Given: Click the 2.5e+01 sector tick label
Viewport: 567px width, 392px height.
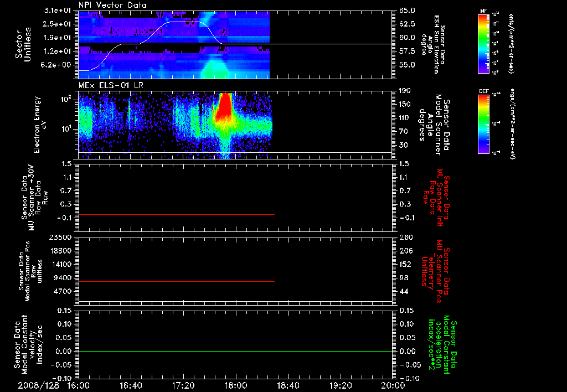Looking at the screenshot, I should 58,24.
